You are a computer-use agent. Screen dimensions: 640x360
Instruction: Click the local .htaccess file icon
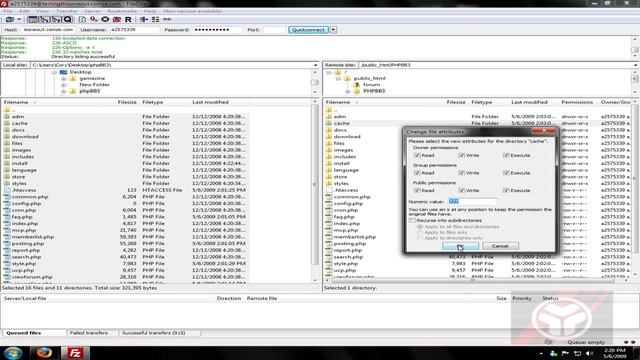7,190
